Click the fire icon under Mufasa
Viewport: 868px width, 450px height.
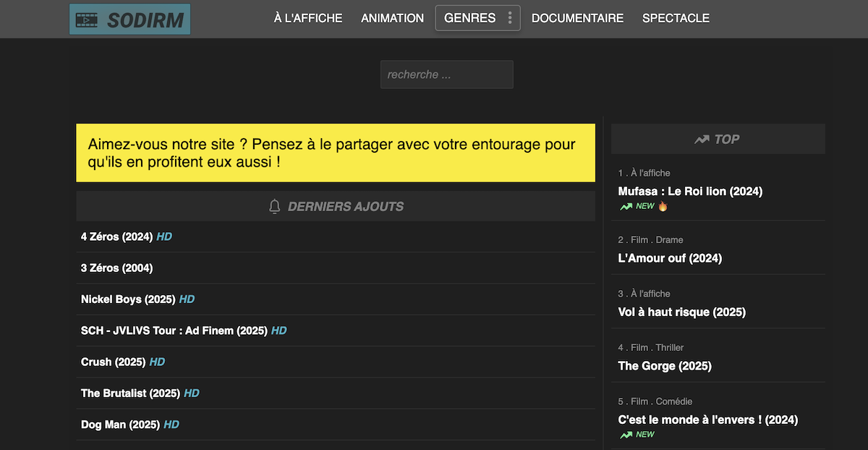(x=663, y=206)
